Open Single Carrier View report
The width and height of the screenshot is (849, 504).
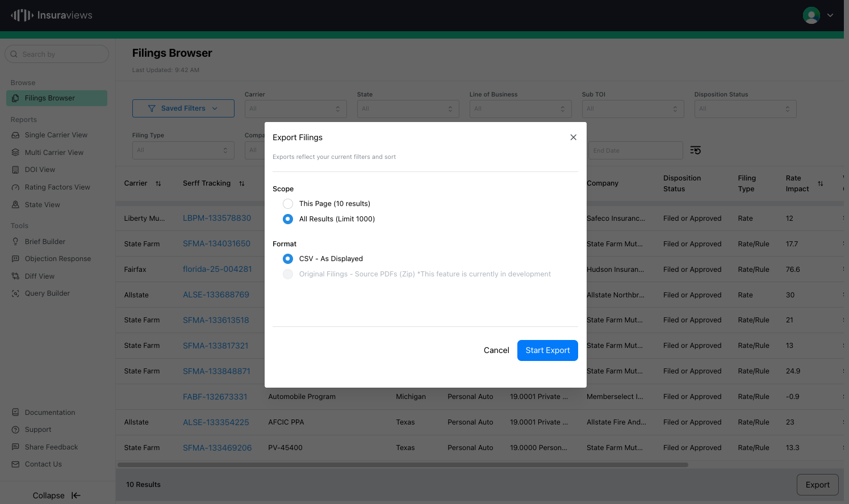[56, 135]
